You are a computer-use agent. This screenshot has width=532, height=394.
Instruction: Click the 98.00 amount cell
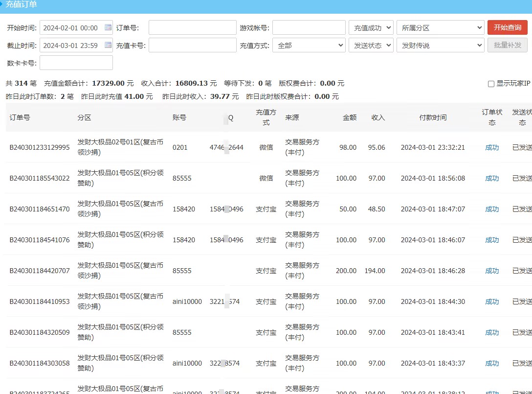click(348, 147)
